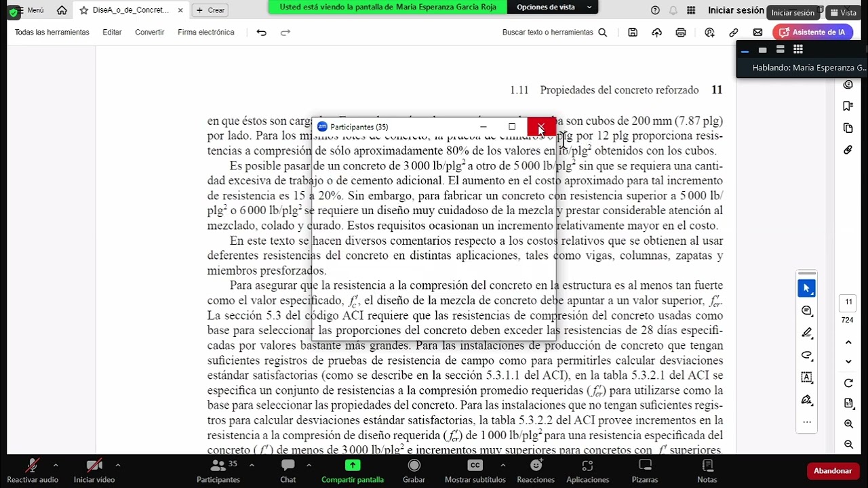This screenshot has width=868, height=488.
Task: Upload document to cloud icon
Action: tap(656, 33)
